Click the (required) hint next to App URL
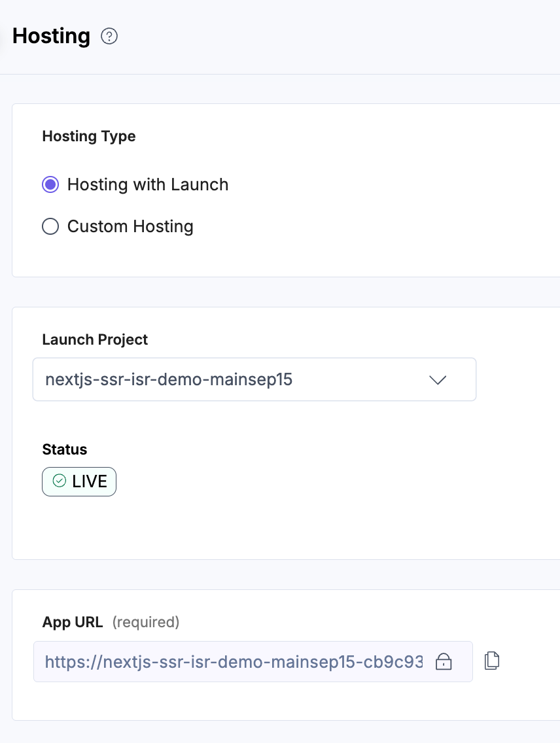This screenshot has height=743, width=560. pos(146,622)
